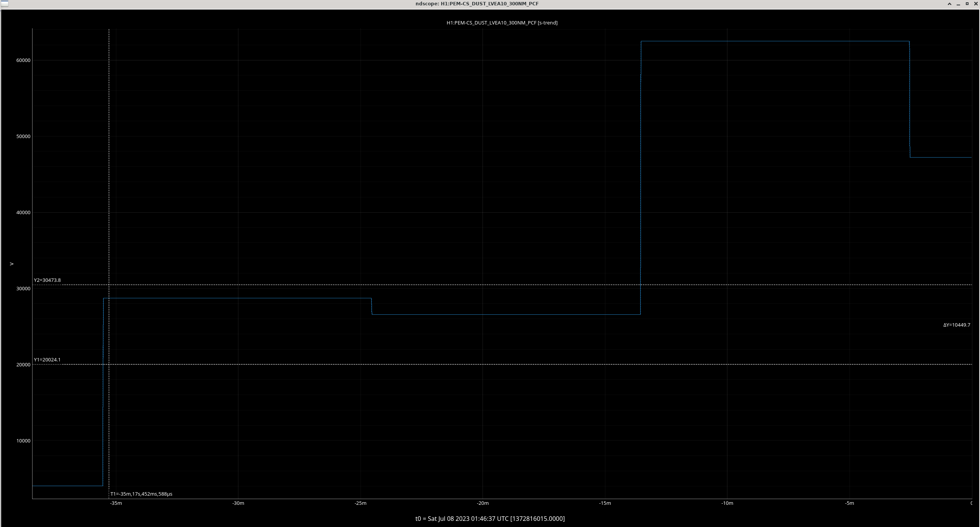Click the vertical T1 dashed cursor line
Viewport: 980px width, 527px height.
pyautogui.click(x=109, y=191)
